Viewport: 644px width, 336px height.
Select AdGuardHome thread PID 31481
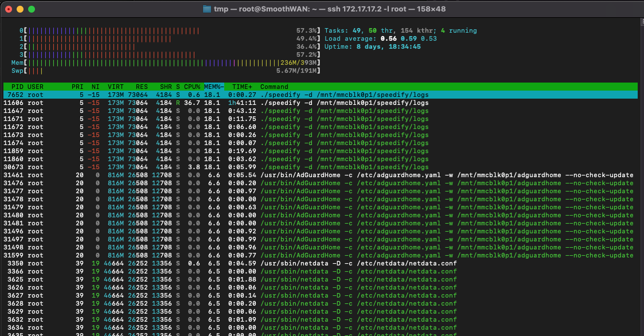pyautogui.click(x=321, y=223)
